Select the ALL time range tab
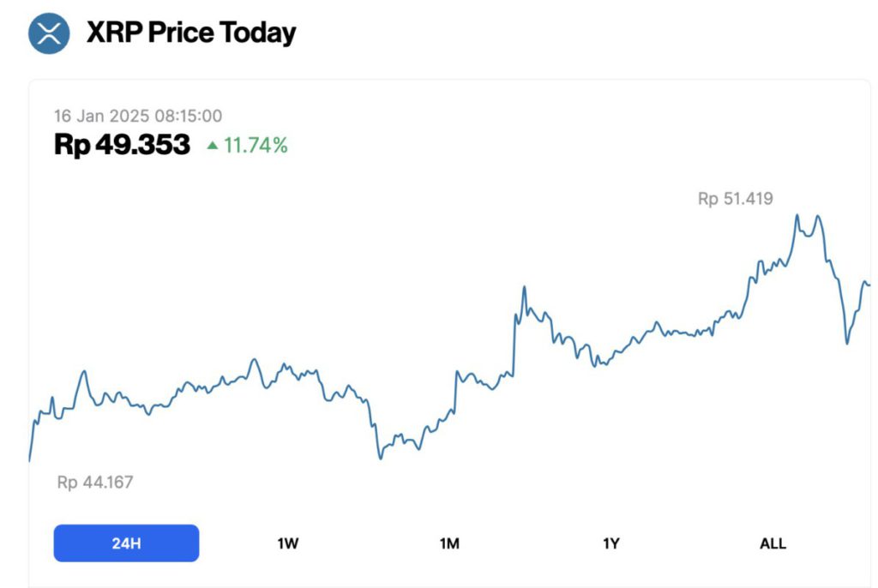 click(773, 543)
